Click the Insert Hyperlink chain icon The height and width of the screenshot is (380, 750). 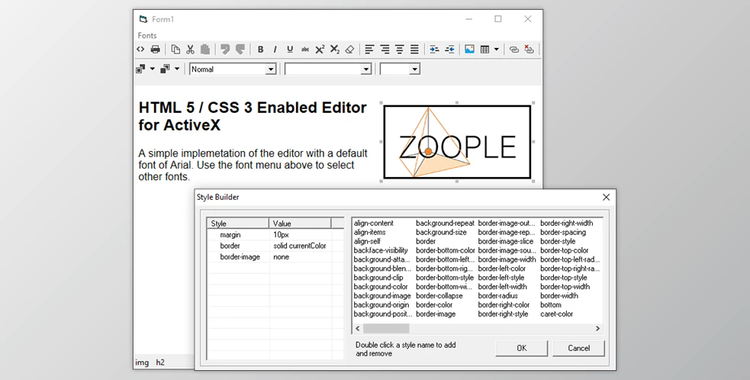coord(514,49)
